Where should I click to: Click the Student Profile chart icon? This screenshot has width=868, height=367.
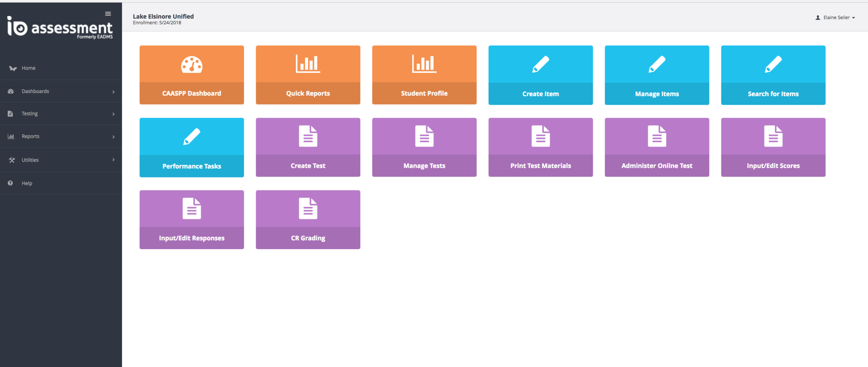(x=424, y=64)
